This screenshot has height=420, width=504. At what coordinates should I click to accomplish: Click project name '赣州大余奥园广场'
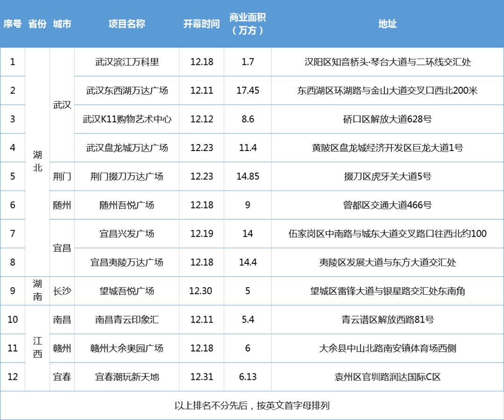[x=127, y=348]
